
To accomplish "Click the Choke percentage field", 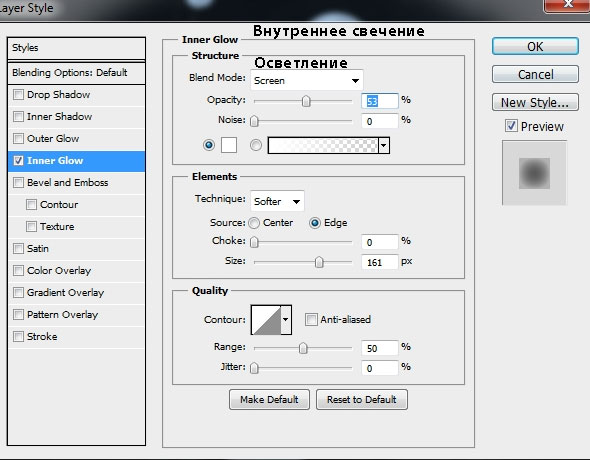I will click(380, 242).
